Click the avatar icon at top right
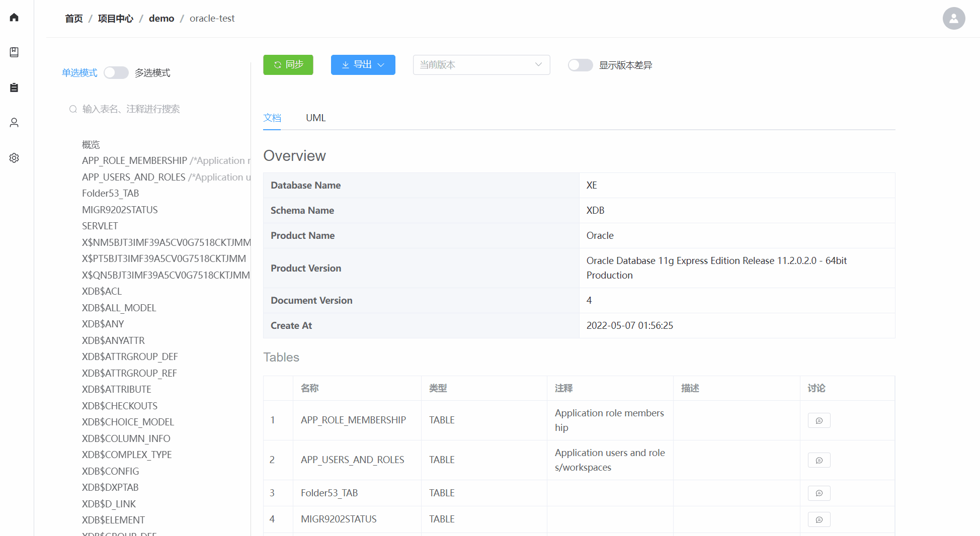This screenshot has width=980, height=536. pos(953,18)
